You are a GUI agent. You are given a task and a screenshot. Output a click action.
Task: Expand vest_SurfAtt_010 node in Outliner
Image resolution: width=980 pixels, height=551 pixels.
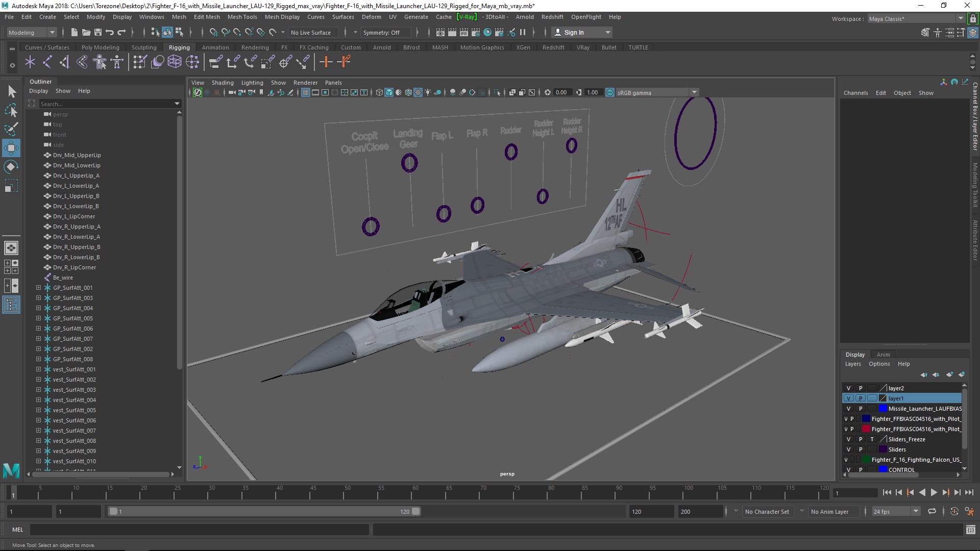(x=38, y=461)
